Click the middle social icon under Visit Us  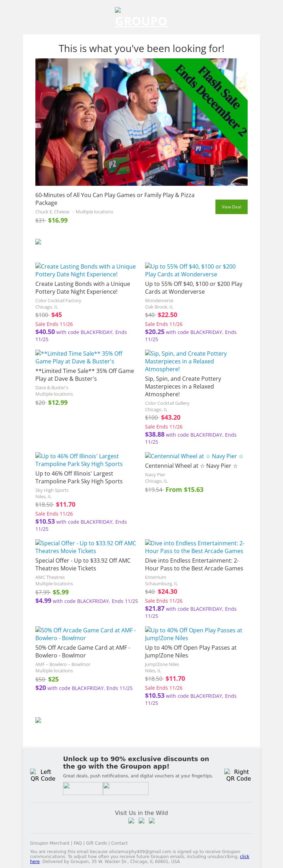point(141,821)
